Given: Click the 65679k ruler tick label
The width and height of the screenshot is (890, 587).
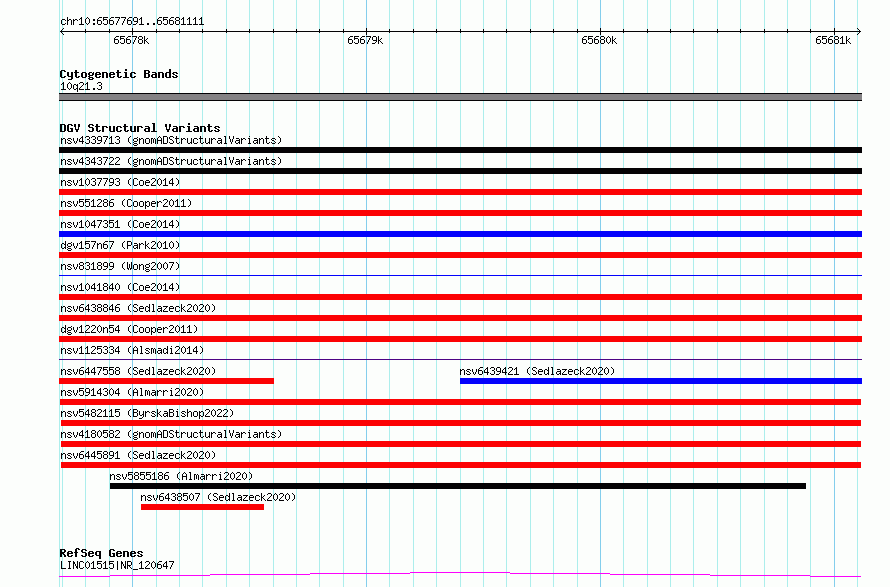Looking at the screenshot, I should tap(365, 40).
